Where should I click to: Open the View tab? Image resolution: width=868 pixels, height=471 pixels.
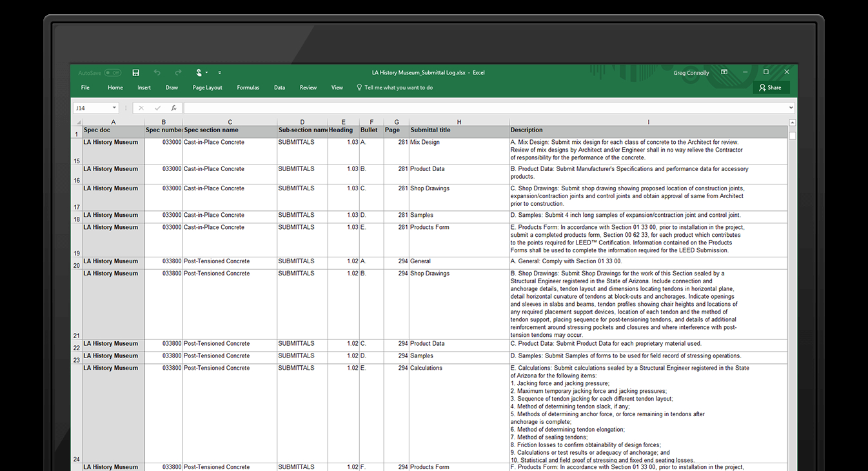click(337, 88)
